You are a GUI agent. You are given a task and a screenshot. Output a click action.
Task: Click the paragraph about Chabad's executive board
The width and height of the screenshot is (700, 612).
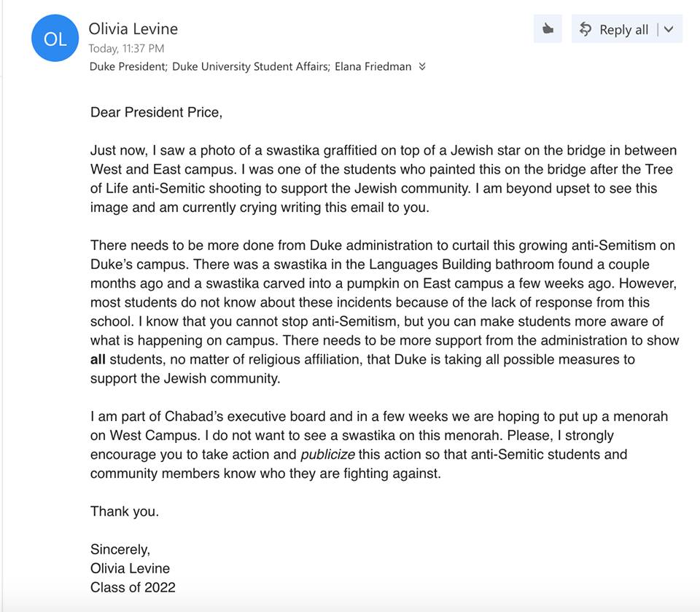tap(379, 445)
